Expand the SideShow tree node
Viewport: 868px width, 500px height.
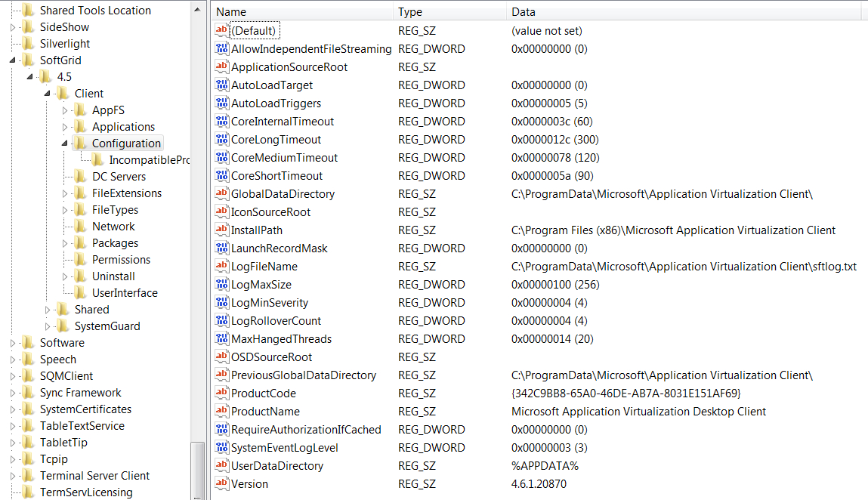(13, 27)
